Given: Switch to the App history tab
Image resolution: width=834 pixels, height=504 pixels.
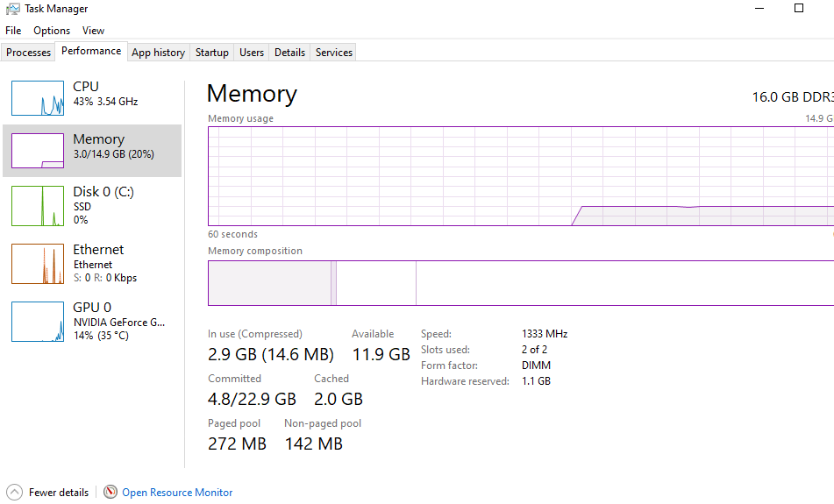Looking at the screenshot, I should point(158,53).
